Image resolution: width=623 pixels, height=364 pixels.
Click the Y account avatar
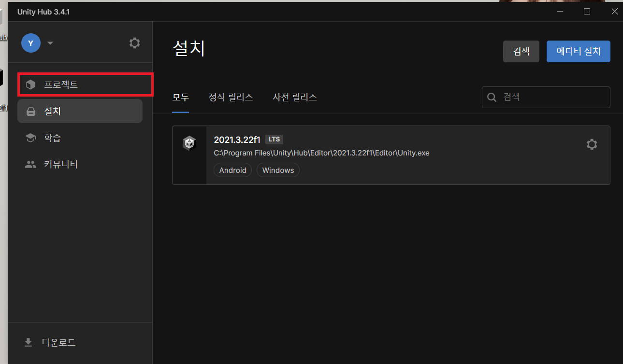[x=31, y=43]
